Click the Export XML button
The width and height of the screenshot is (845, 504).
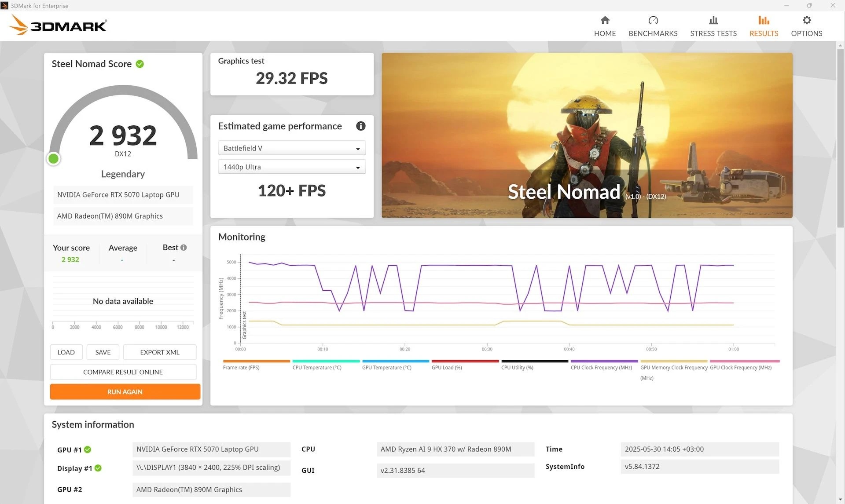click(159, 352)
